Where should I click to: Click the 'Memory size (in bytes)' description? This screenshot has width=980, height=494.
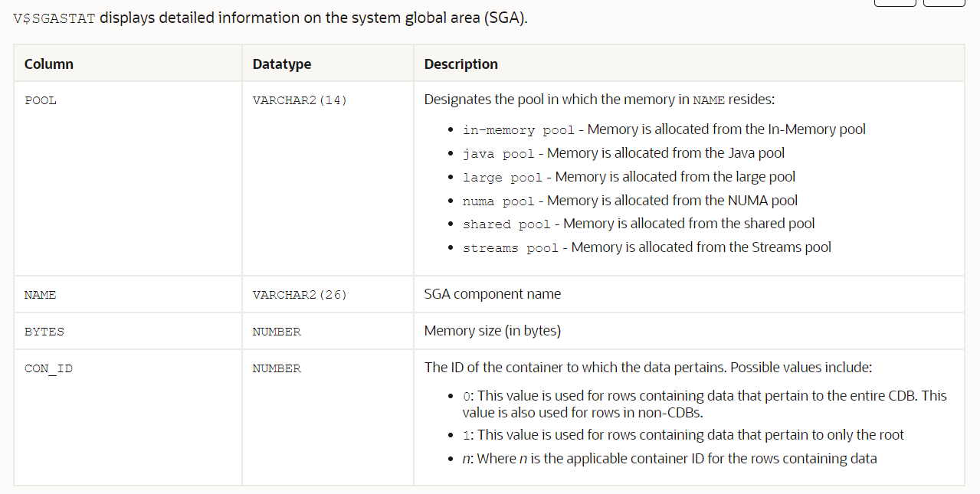click(x=492, y=331)
